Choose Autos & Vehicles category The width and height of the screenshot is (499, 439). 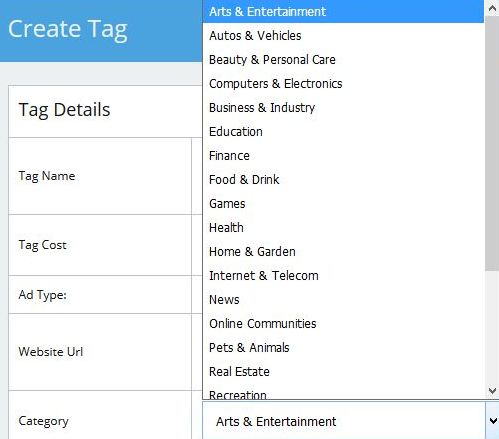(x=343, y=36)
